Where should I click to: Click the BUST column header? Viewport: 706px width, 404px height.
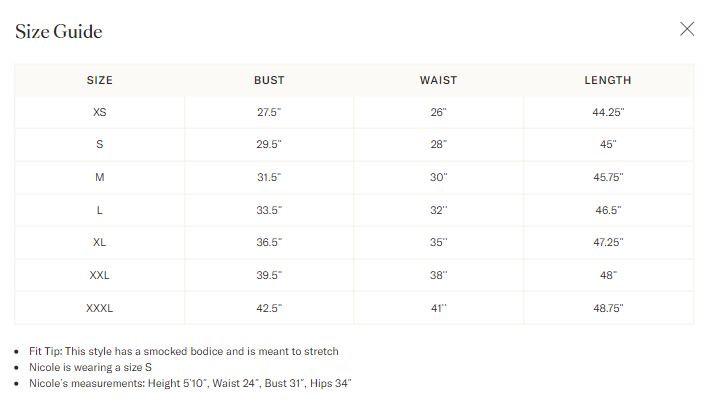tap(269, 80)
